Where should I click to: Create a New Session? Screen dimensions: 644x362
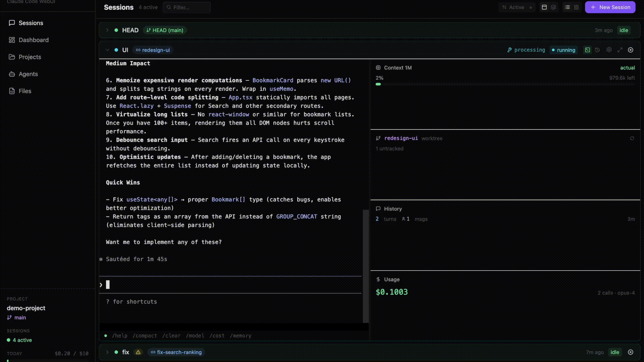point(610,7)
